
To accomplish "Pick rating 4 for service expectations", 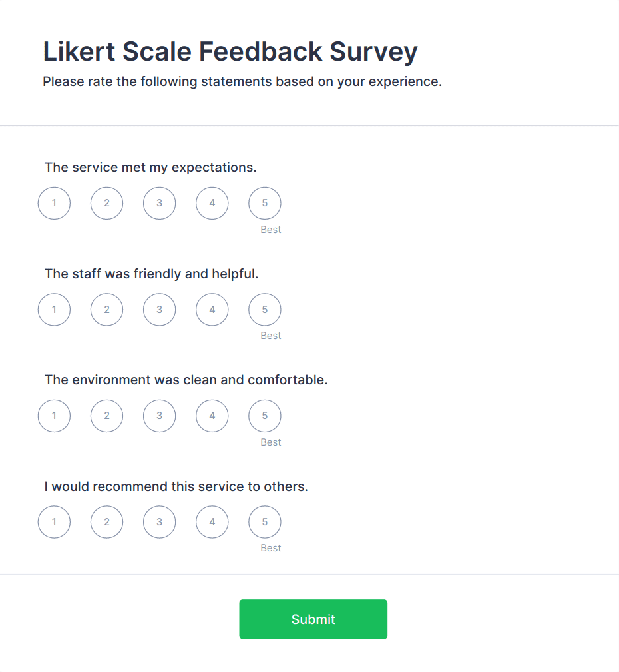I will (212, 203).
